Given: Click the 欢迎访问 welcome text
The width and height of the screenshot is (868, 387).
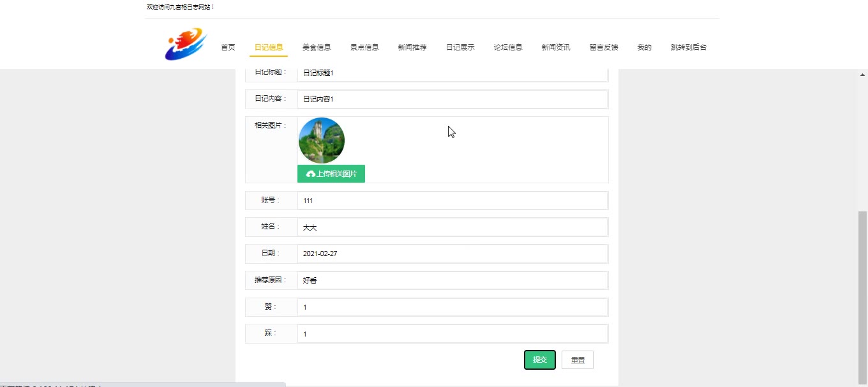Looking at the screenshot, I should click(x=181, y=7).
